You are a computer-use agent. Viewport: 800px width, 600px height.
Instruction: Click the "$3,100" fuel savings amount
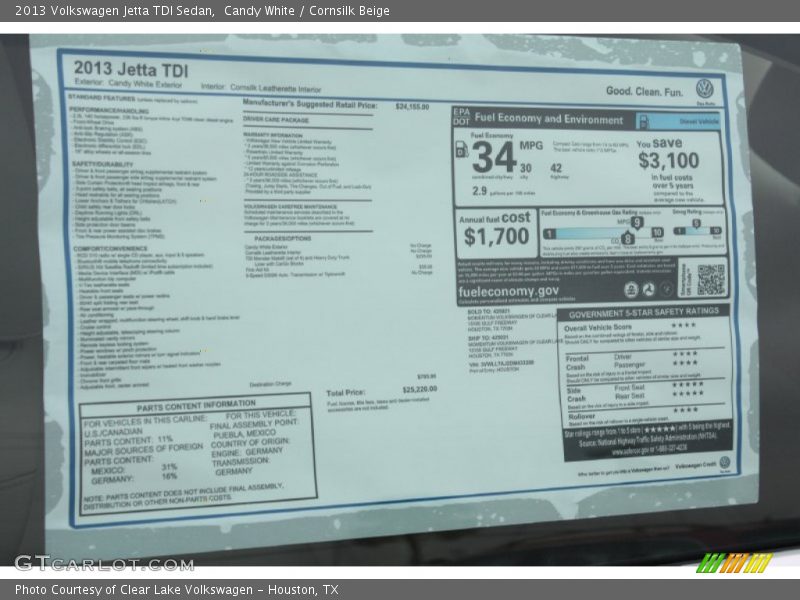pyautogui.click(x=669, y=161)
